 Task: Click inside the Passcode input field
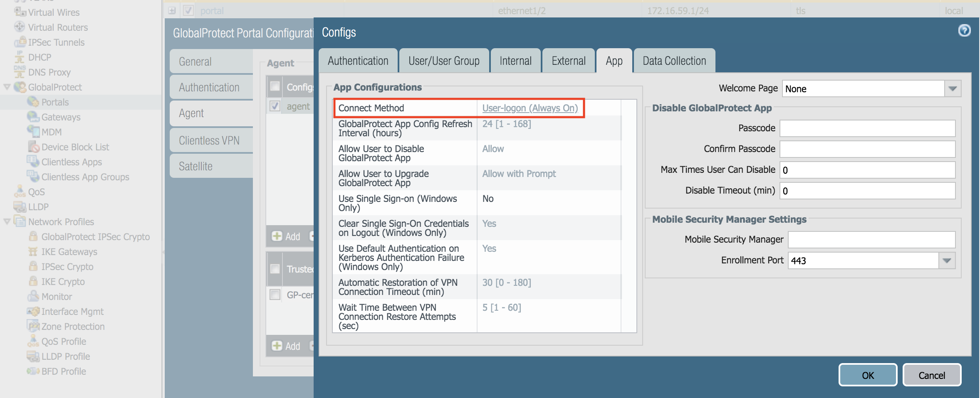(x=868, y=128)
